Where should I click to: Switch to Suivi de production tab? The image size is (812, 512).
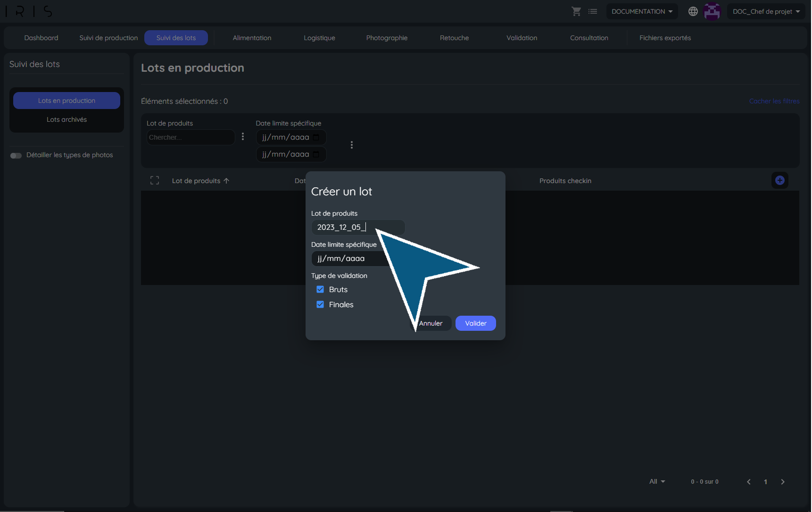(x=108, y=38)
